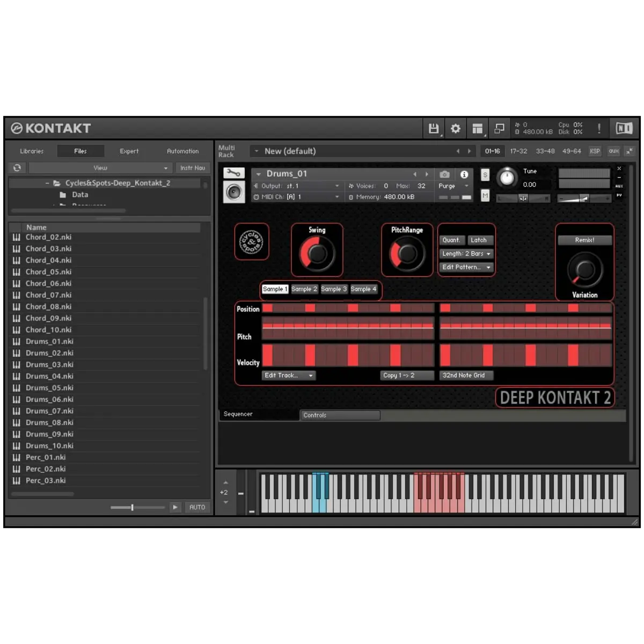Collapse the Cycles&Spots-Deep_Kontakt_2 folder
Viewport: 644px width, 644px height.
pyautogui.click(x=47, y=183)
